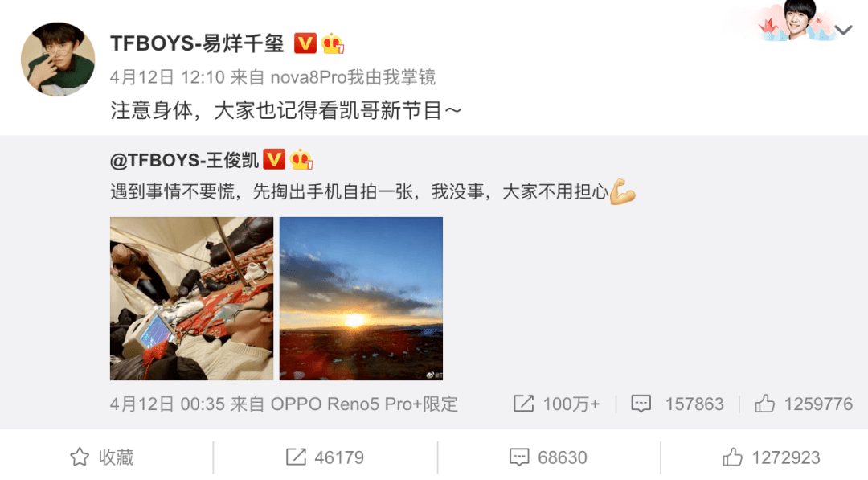
Task: Click the verified V badge beside 王俊凯
Action: tap(274, 159)
